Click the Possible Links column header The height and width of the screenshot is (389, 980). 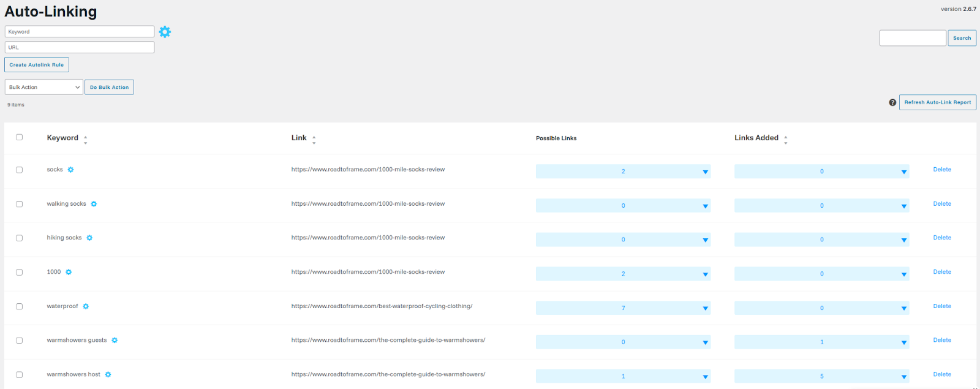point(556,138)
